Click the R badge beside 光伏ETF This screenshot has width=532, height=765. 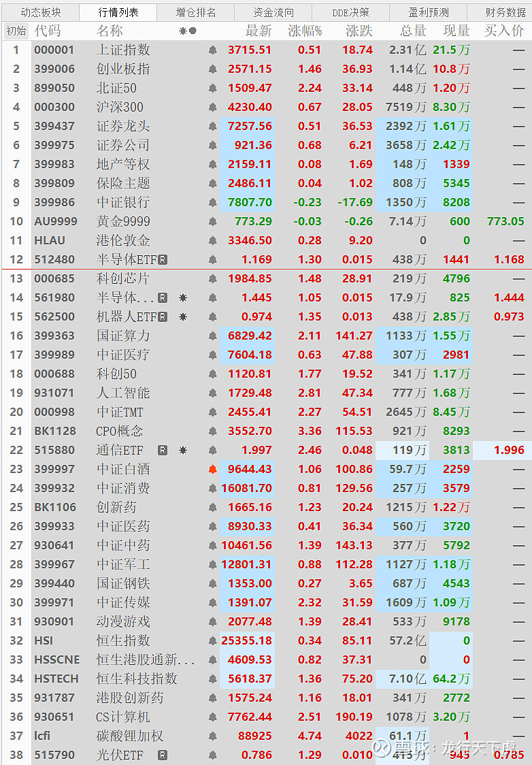(x=163, y=755)
